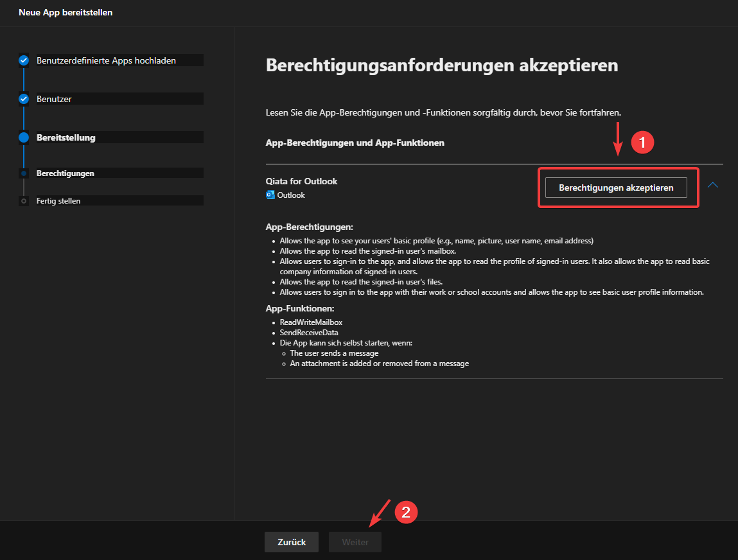The width and height of the screenshot is (738, 560).
Task: Jump to the Fertig stellen step
Action: (x=58, y=201)
